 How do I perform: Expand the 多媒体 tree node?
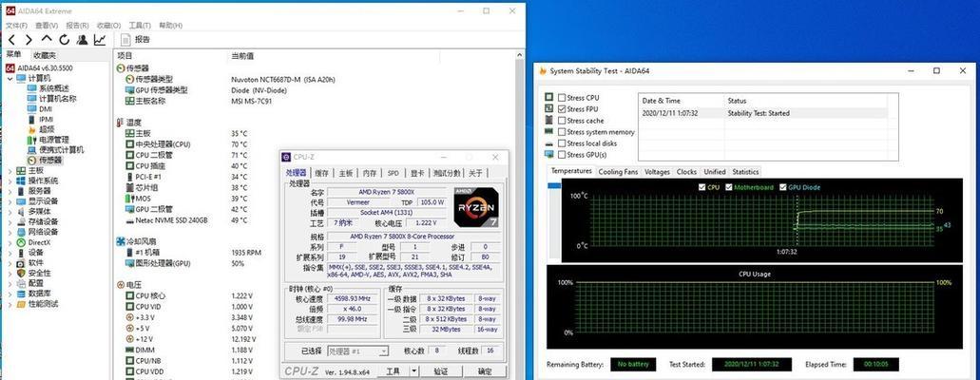pyautogui.click(x=10, y=212)
